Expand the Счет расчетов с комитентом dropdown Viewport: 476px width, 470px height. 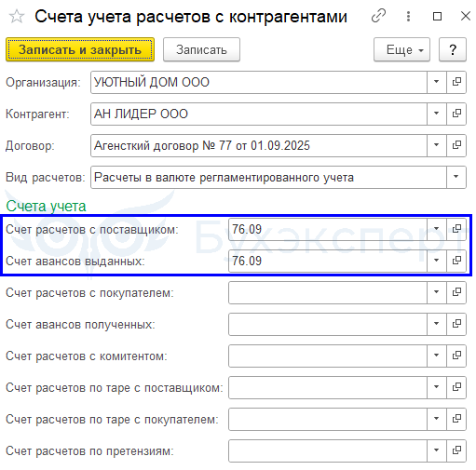(437, 356)
